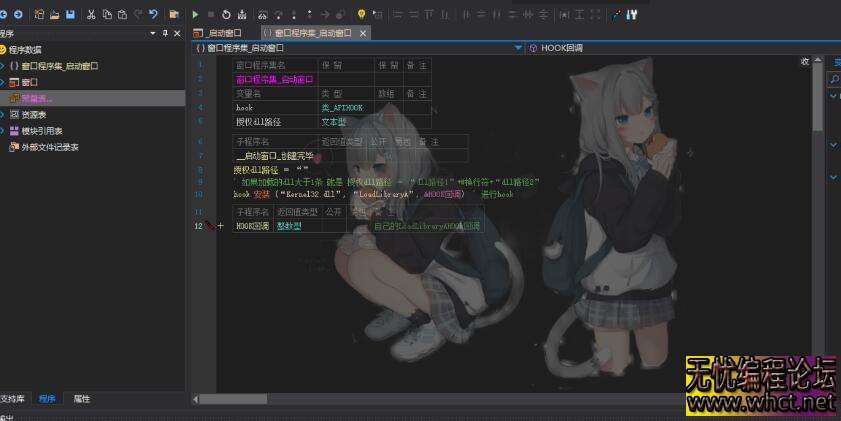
Task: Click the Open folder toolbar icon
Action: pos(54,15)
